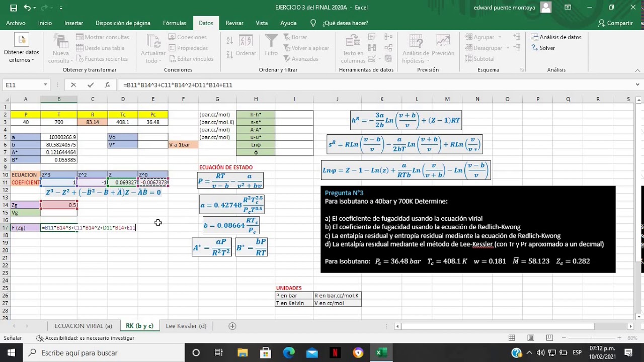Select cell B14 containing 0.5
Image resolution: width=644 pixels, height=362 pixels.
pos(59,205)
